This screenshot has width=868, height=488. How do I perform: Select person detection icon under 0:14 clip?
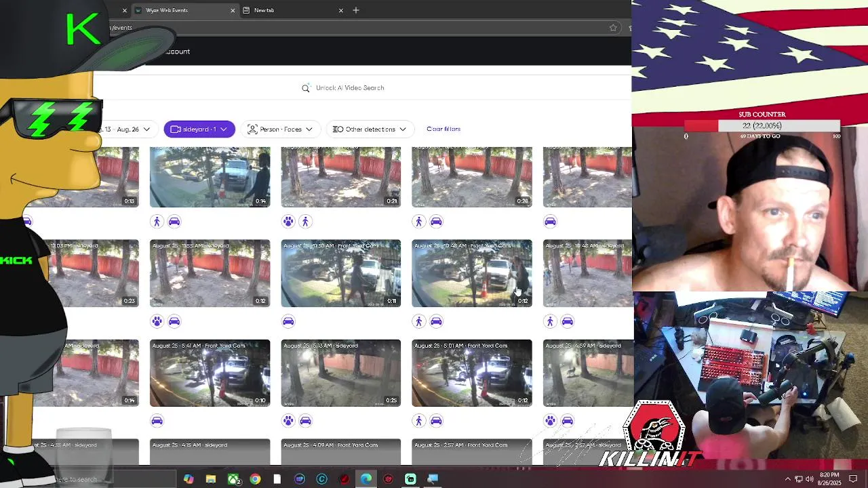click(x=157, y=222)
